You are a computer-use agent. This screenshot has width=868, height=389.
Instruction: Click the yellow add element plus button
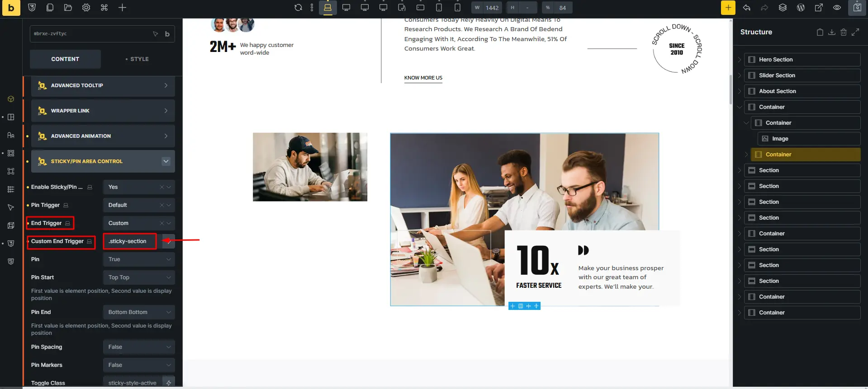pyautogui.click(x=728, y=8)
